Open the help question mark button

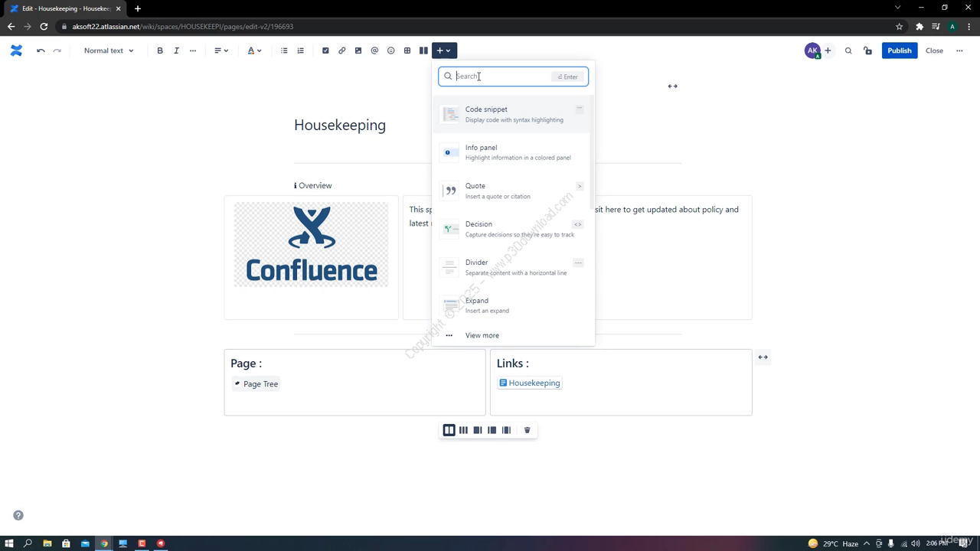18,515
